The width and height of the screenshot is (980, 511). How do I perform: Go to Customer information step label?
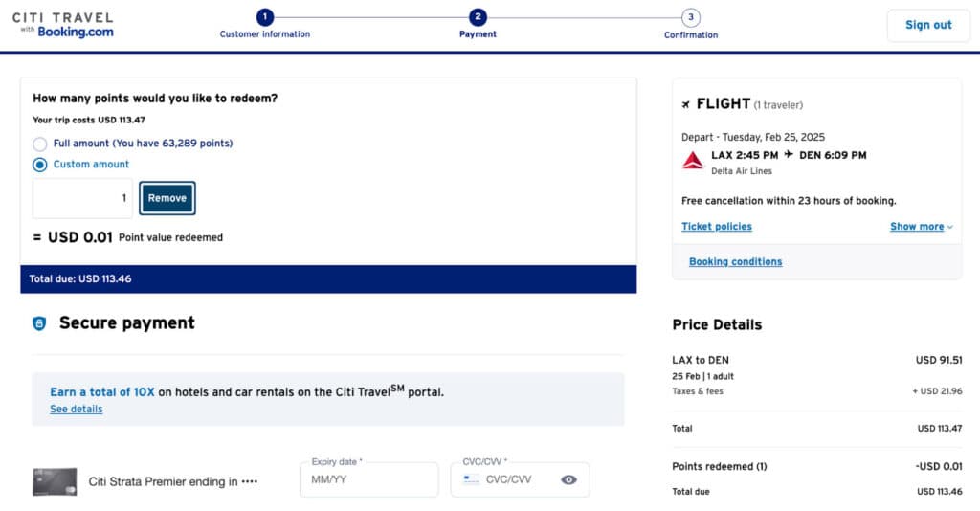click(265, 34)
